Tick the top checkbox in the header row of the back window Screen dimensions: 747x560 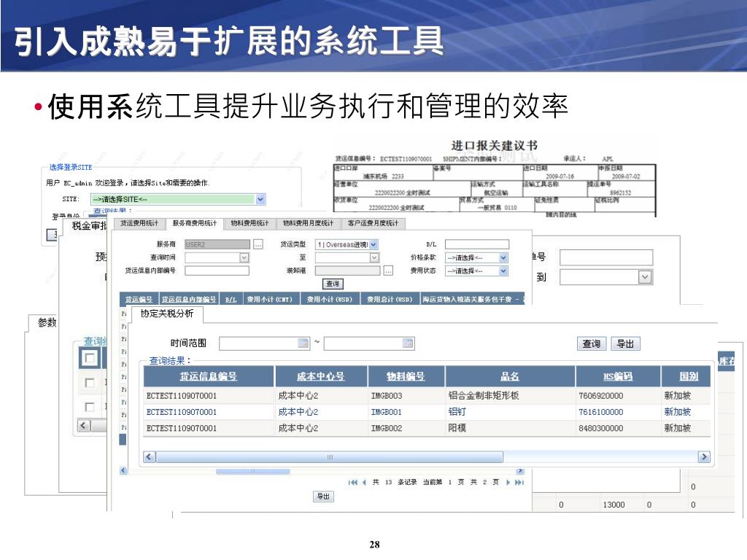pos(89,357)
